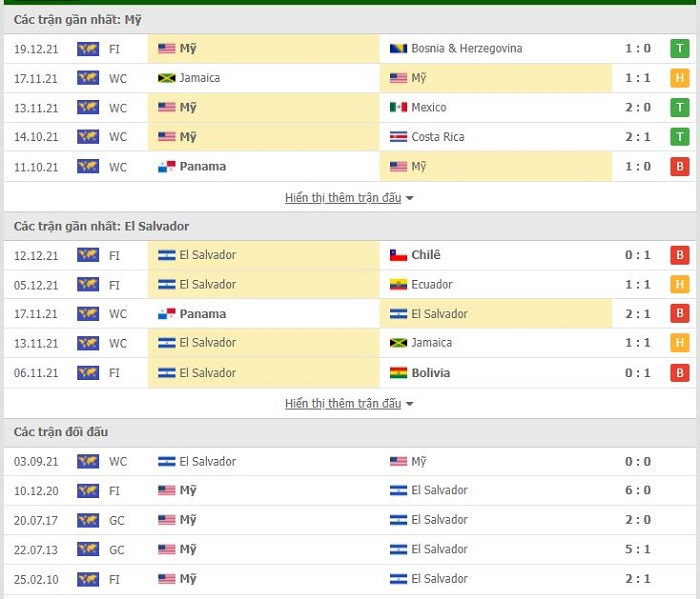The height and width of the screenshot is (599, 700).
Task: Click the Costa Rica flag icon
Action: point(398,137)
